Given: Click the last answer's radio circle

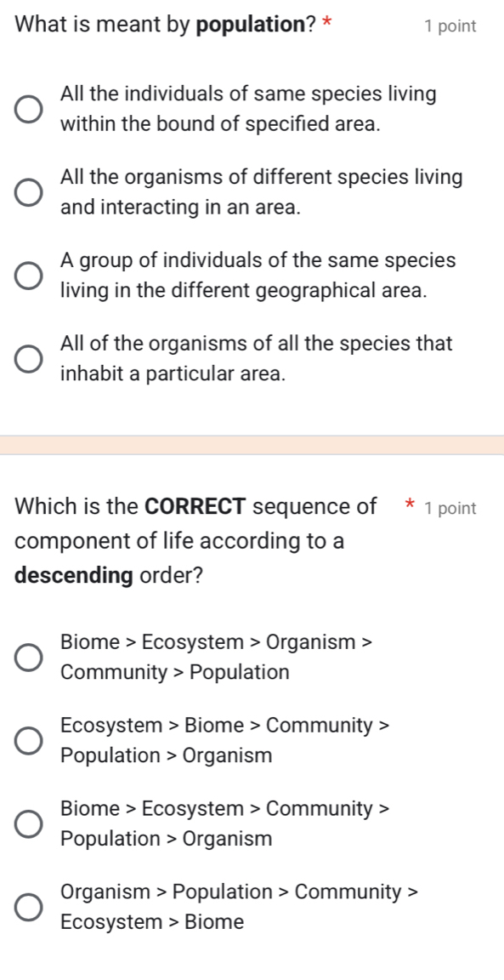Looking at the screenshot, I should (27, 907).
